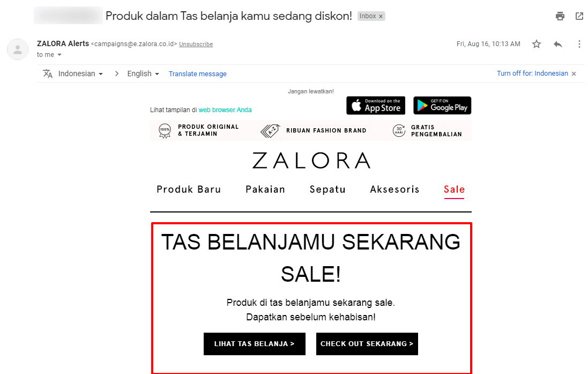Viewport: 588px width, 374px height.
Task: Open the Produk Baru menu item
Action: [189, 189]
